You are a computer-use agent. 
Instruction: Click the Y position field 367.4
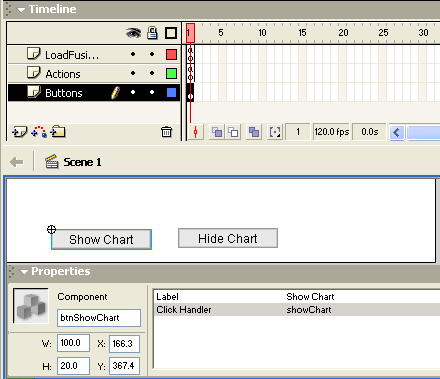(124, 366)
